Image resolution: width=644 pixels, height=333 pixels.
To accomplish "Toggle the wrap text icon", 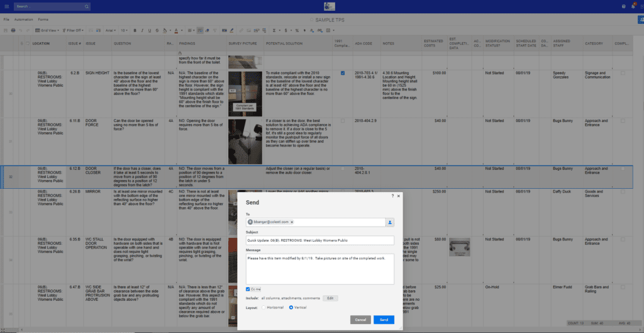I will (x=200, y=30).
